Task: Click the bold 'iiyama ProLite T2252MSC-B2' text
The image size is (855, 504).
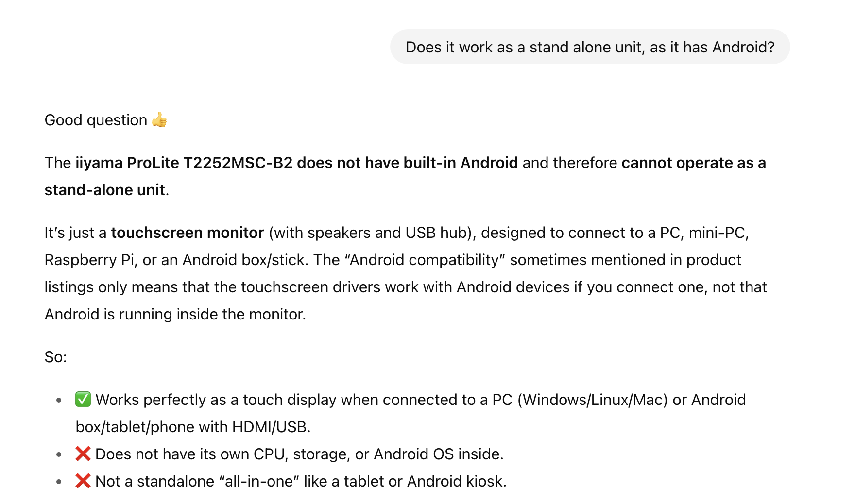Action: (184, 163)
